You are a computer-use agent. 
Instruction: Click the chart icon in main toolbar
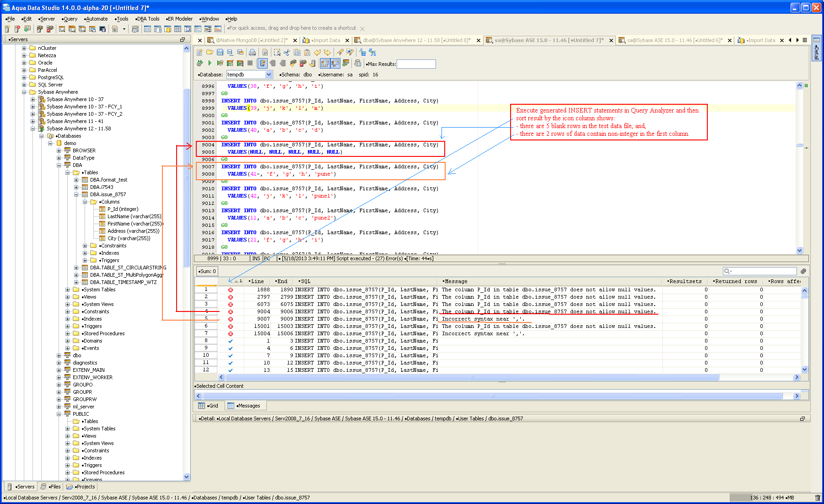(218, 29)
